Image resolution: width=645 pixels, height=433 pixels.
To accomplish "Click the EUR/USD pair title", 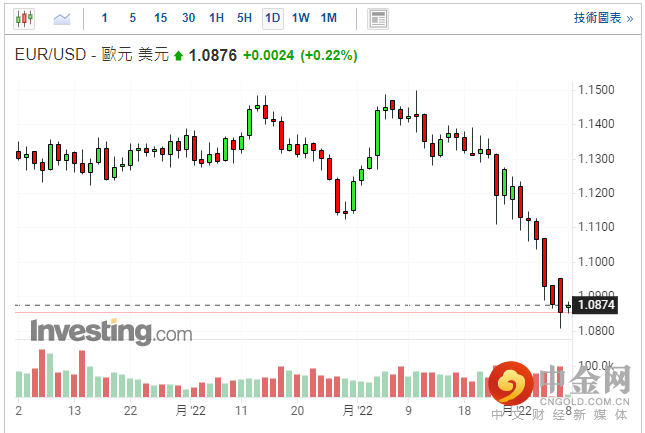I will pos(55,55).
